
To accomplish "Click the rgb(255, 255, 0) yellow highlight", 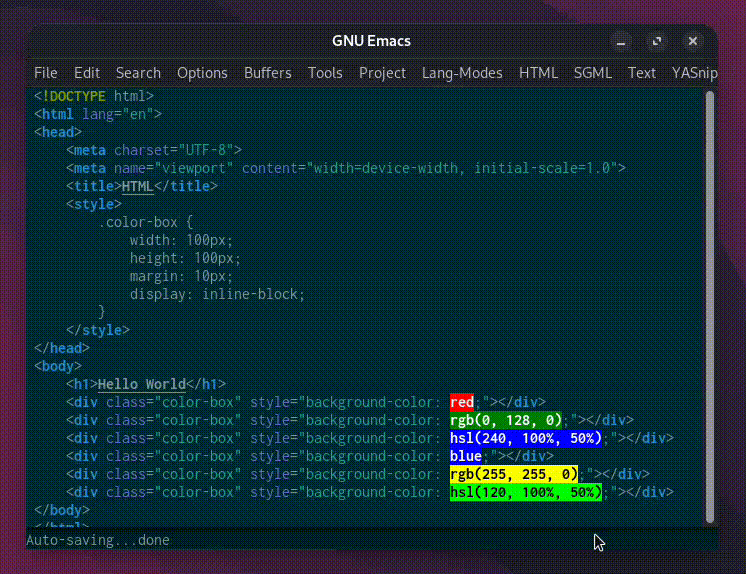I will 514,475.
